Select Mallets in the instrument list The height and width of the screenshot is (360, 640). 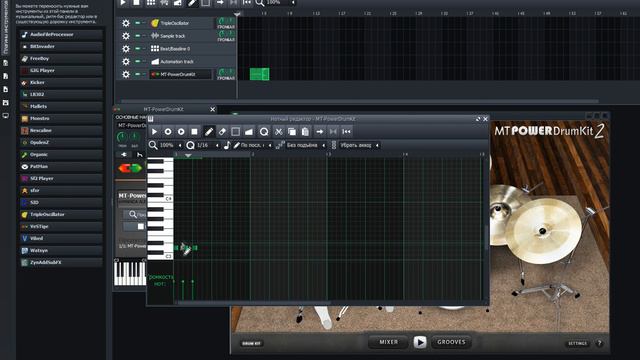pos(61,107)
